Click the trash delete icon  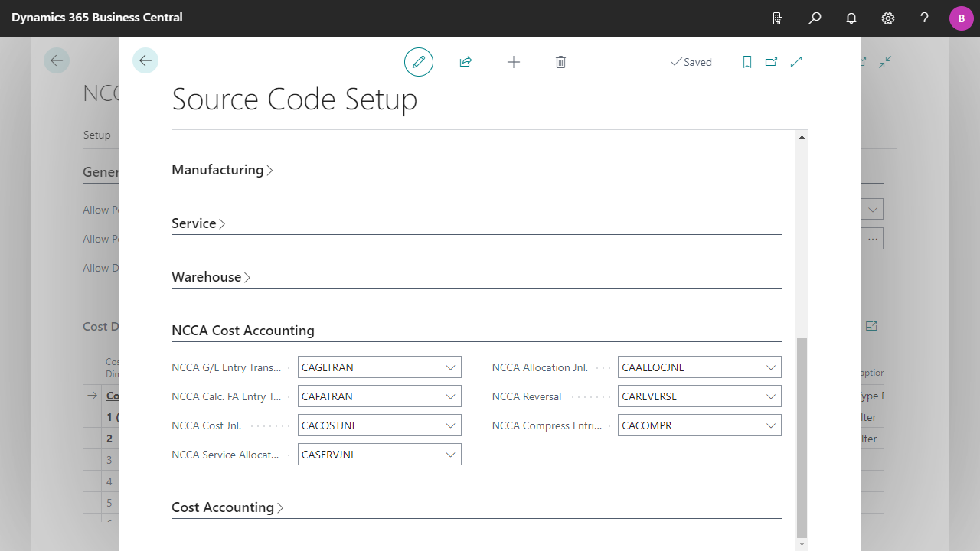[560, 62]
